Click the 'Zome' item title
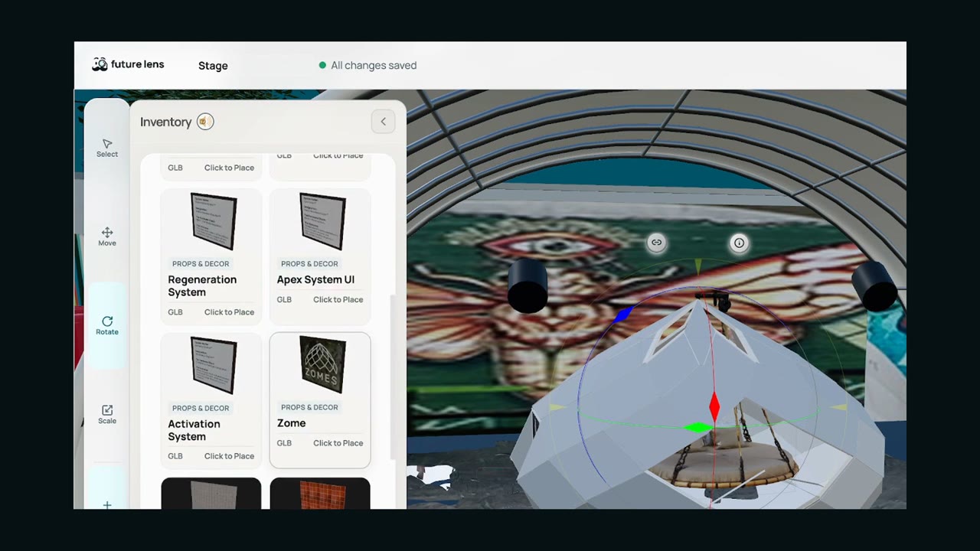The width and height of the screenshot is (980, 551). (291, 423)
